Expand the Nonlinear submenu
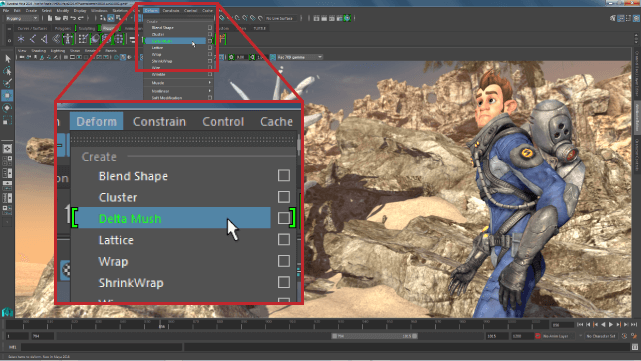The image size is (641, 361). [178, 91]
